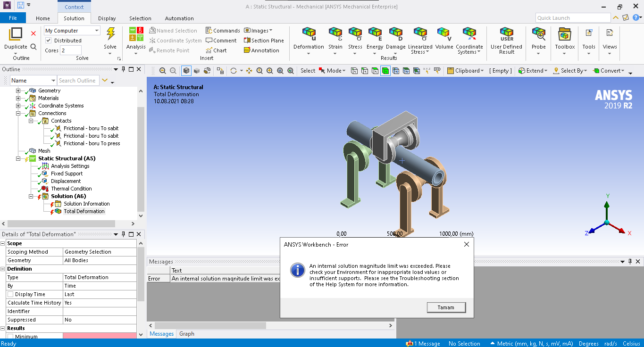This screenshot has height=347, width=644.
Task: Open the Energy results icon
Action: click(x=375, y=34)
